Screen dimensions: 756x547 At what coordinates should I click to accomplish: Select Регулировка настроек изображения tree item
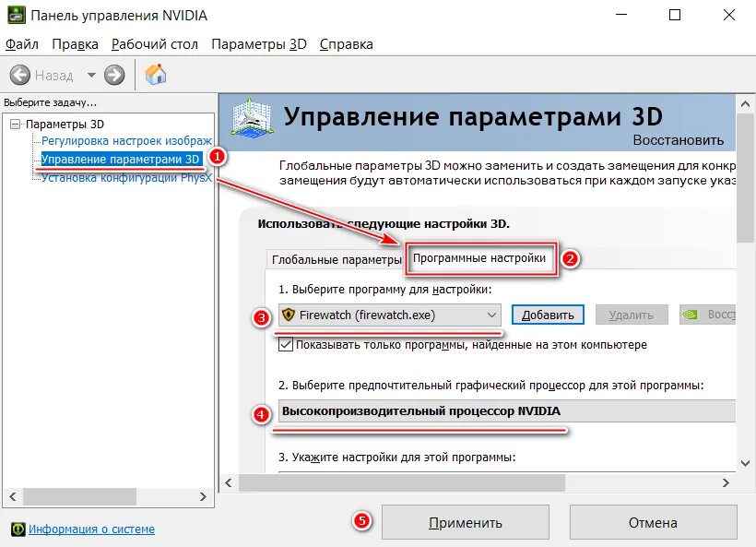(126, 141)
